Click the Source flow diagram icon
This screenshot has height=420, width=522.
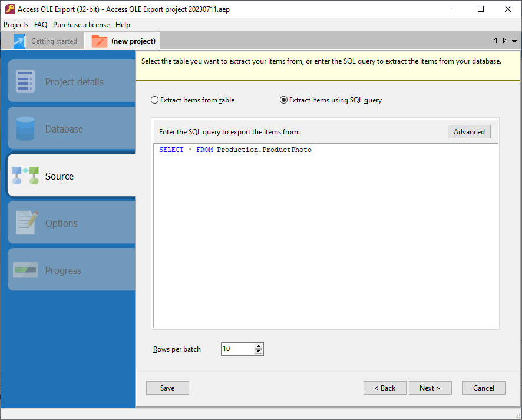point(25,176)
